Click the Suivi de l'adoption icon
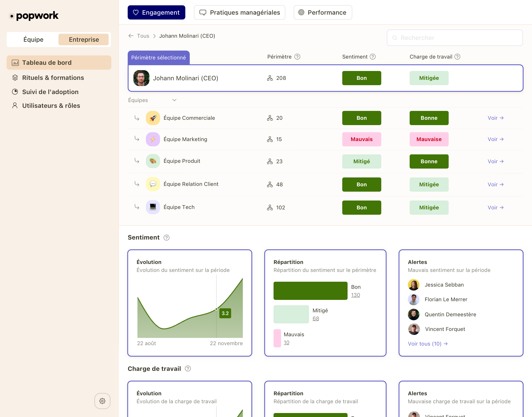The height and width of the screenshot is (417, 532). (15, 92)
